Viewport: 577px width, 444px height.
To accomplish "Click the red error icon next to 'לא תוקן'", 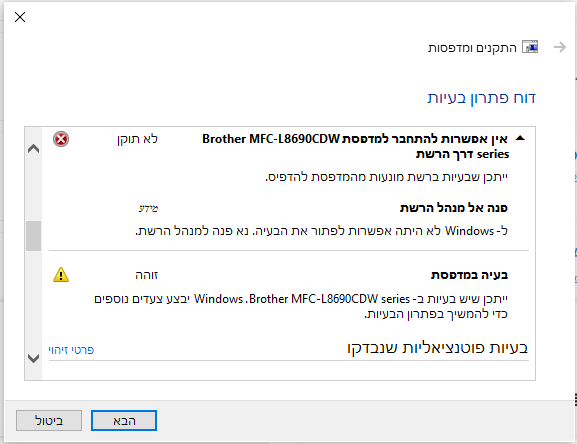I will tap(61, 139).
